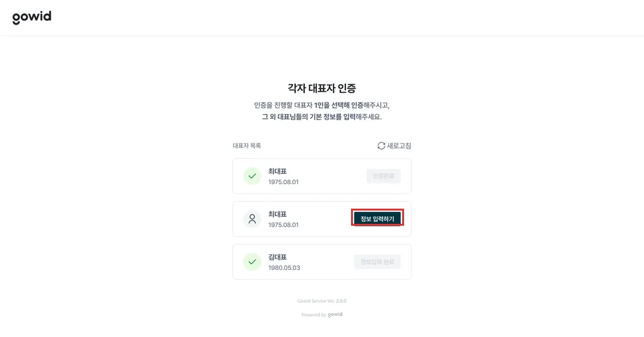Screen dimensions: 644x337
Task: Click the 1980.05.03 birthdate text
Action: tap(284, 268)
